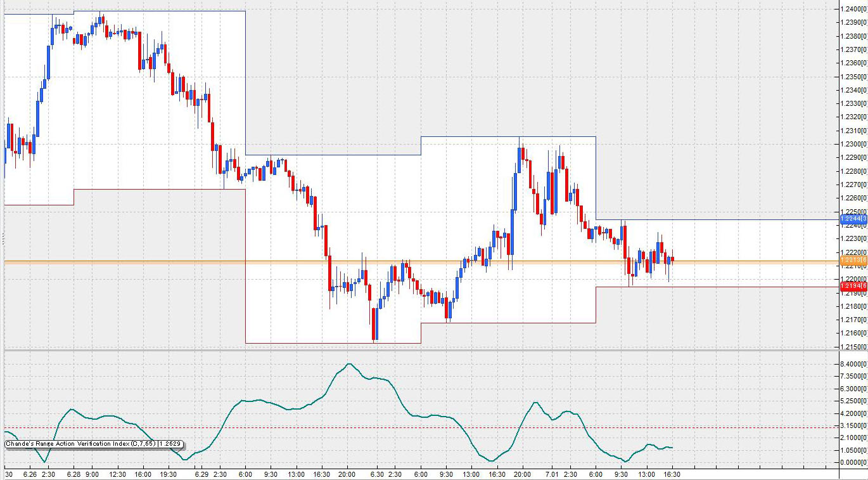Select the blue 1.2244 price tag

pyautogui.click(x=853, y=219)
